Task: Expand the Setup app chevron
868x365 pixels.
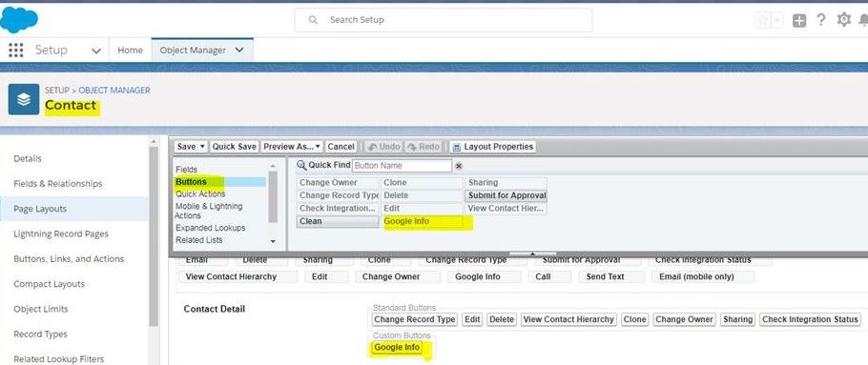Action: [96, 51]
